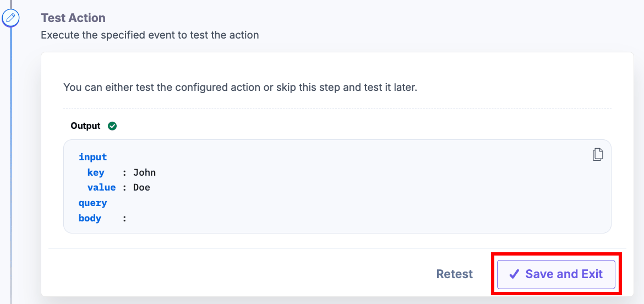644x304 pixels.
Task: Retest the configured action
Action: point(454,274)
